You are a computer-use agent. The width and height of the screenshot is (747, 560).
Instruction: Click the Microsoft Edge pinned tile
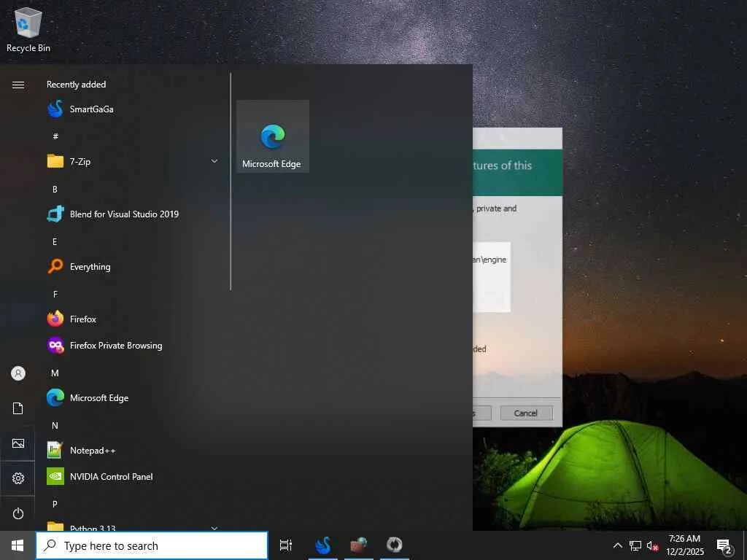point(273,136)
